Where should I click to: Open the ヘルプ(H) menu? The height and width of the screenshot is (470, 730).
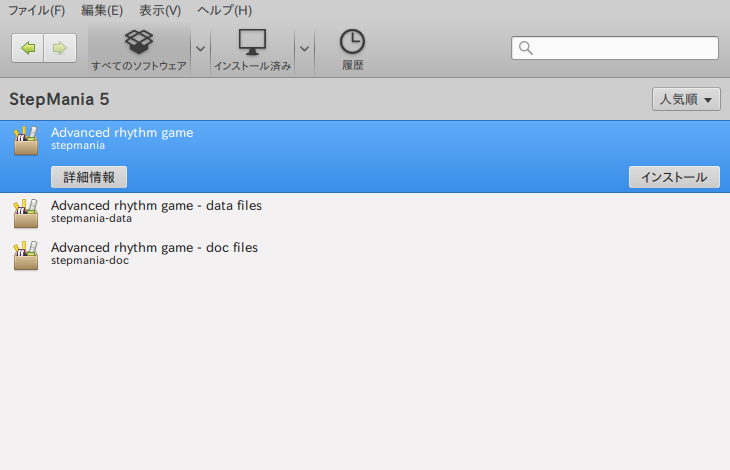point(224,10)
